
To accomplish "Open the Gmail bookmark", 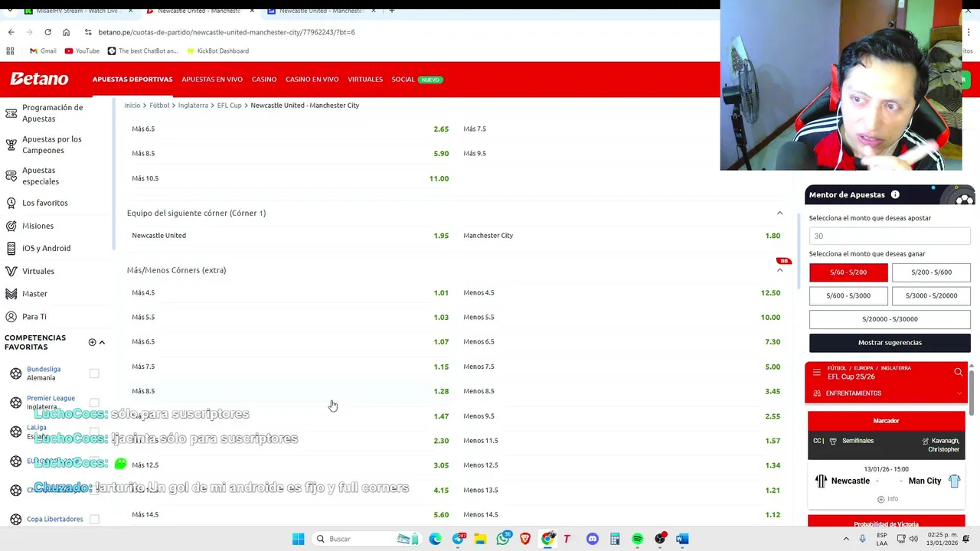I will 43,51.
